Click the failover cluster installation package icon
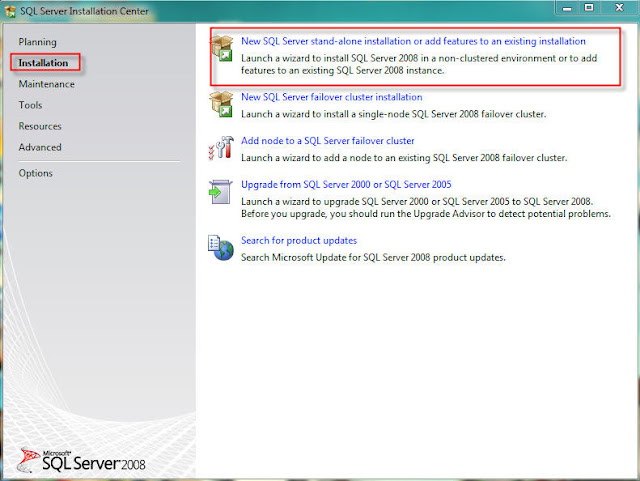The height and width of the screenshot is (481, 640). [x=221, y=104]
